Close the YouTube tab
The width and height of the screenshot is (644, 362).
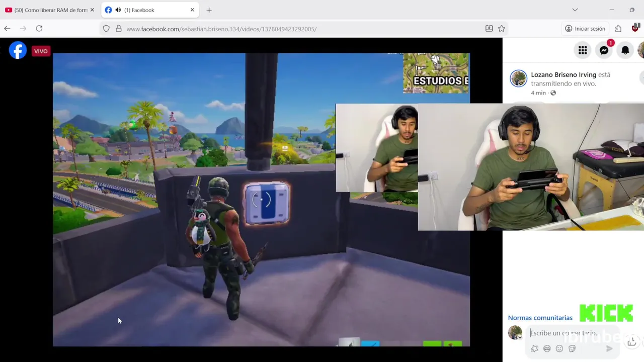[x=92, y=10]
